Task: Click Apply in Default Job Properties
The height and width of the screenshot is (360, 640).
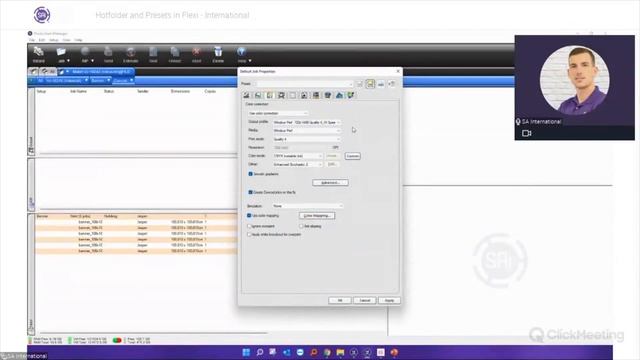Action: click(389, 300)
